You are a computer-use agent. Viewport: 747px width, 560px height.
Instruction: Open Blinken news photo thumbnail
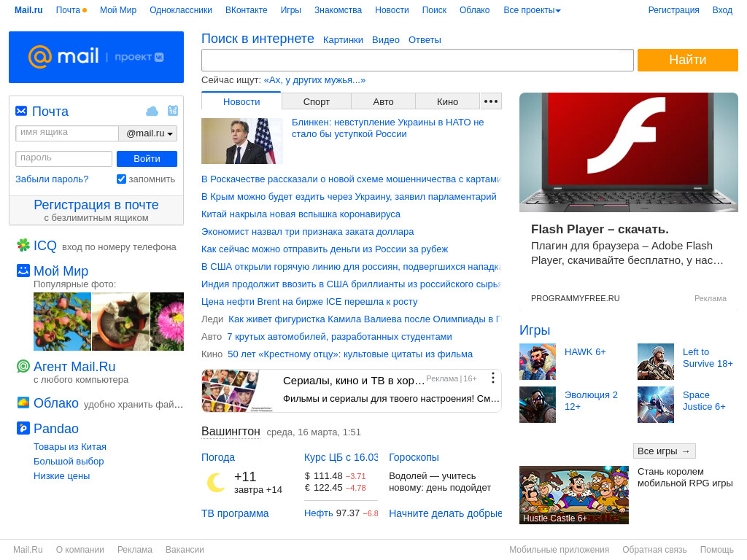click(242, 141)
